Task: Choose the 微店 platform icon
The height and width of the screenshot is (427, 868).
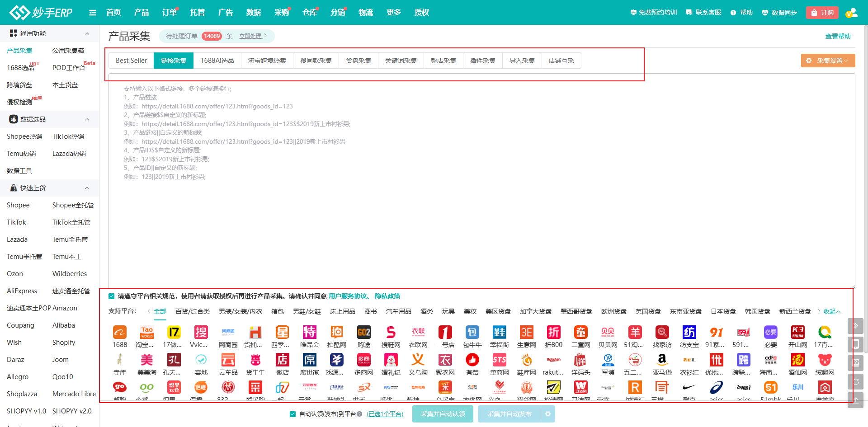Action: tap(283, 360)
